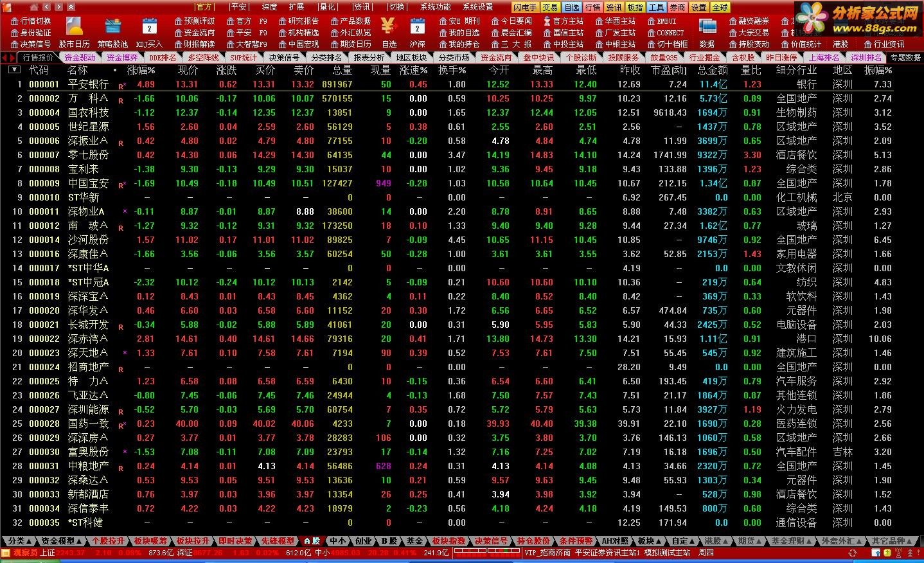
Task: Open 行业资讯 shortcut
Action: point(884,44)
